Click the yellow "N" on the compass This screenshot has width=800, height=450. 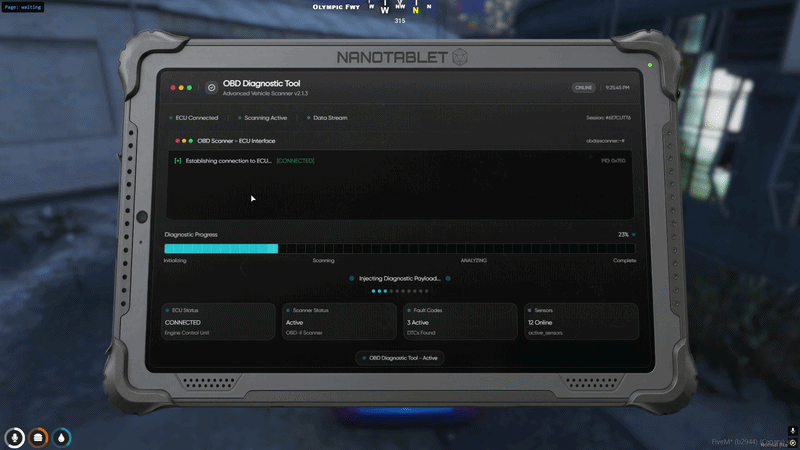coord(415,10)
